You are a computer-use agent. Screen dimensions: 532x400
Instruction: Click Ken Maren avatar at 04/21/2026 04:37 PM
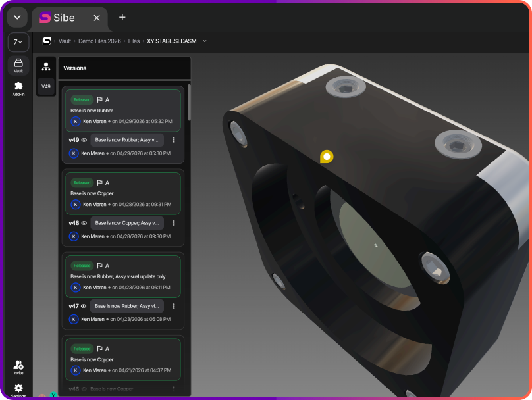click(76, 370)
